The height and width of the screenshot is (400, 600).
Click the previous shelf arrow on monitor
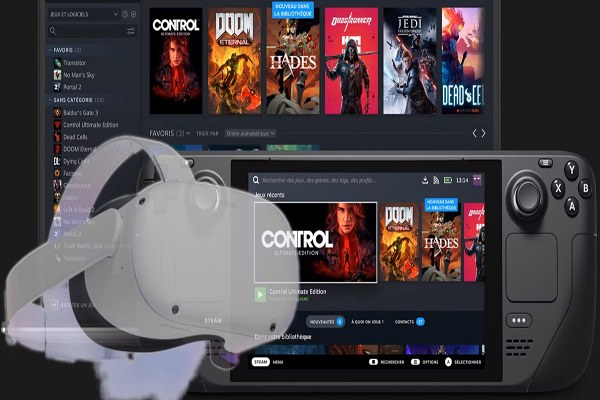[x=474, y=133]
